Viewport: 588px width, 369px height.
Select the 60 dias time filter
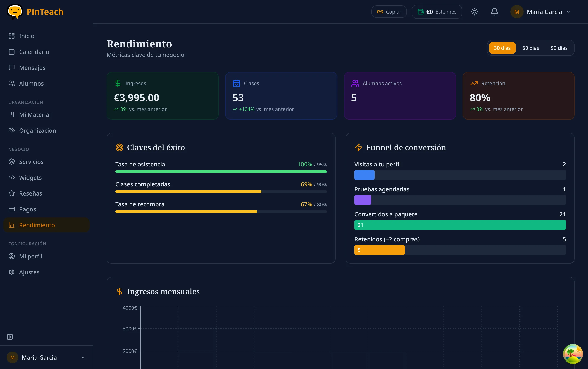pos(531,48)
